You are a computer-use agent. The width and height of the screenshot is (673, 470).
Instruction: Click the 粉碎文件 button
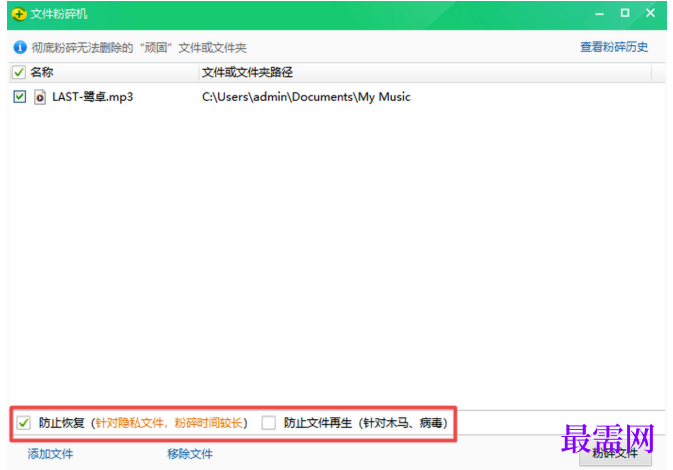tap(615, 454)
